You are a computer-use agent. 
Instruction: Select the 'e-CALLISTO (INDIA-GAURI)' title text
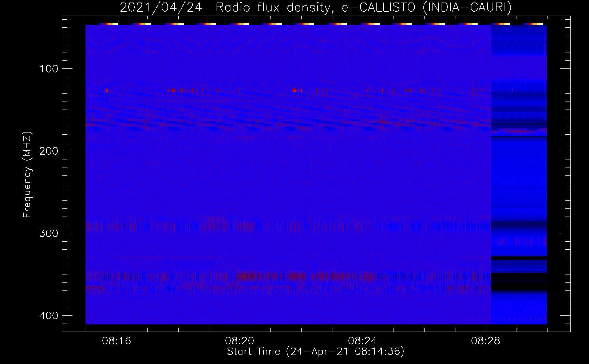click(427, 8)
